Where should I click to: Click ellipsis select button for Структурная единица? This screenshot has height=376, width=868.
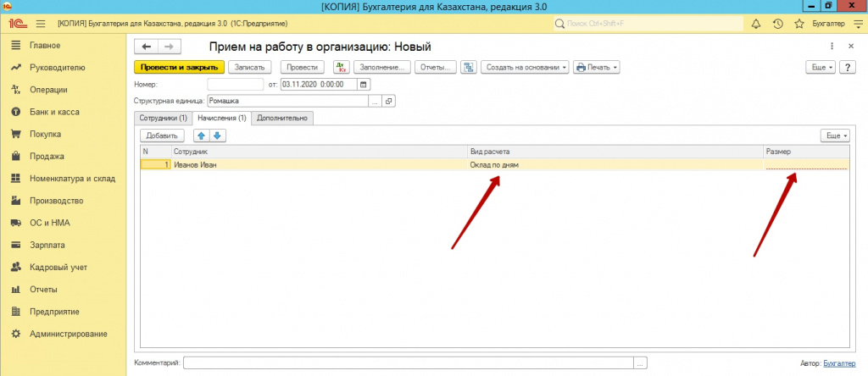tap(376, 101)
